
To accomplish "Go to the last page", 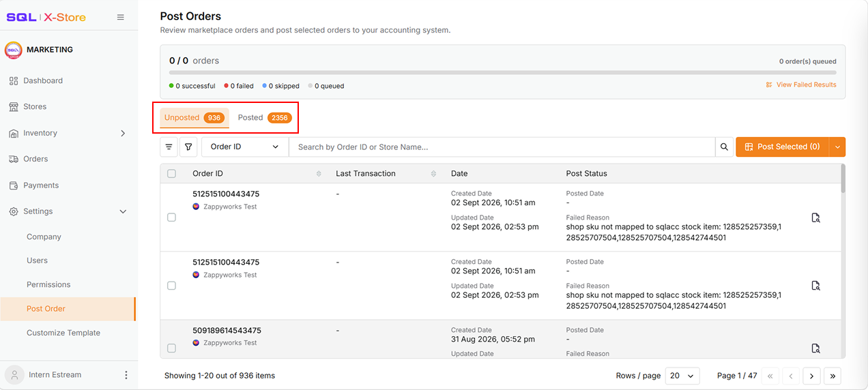I will coord(833,376).
